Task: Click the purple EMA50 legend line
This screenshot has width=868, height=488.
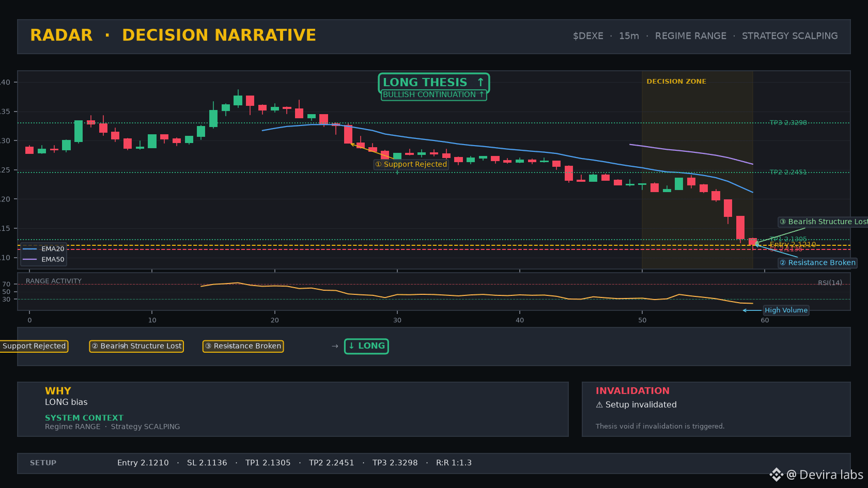Action: point(30,259)
